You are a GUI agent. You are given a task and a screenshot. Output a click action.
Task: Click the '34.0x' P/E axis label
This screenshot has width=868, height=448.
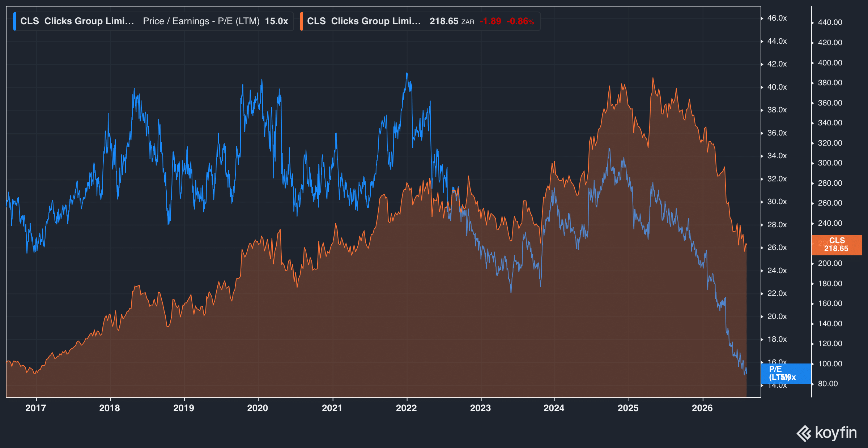777,156
